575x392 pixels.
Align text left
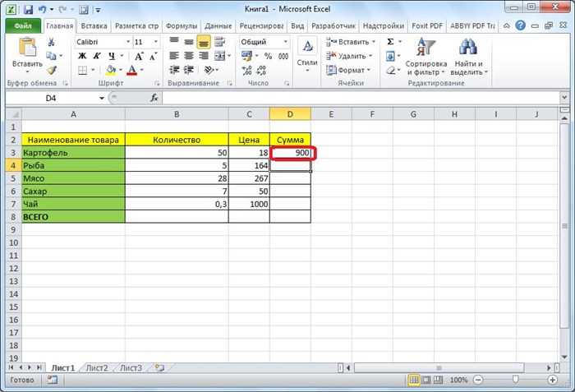(174, 56)
